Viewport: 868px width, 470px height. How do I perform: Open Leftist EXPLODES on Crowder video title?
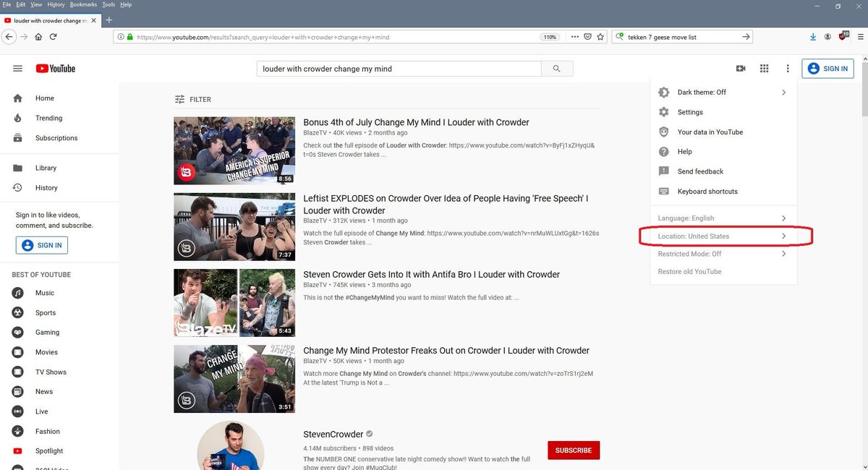coord(446,205)
